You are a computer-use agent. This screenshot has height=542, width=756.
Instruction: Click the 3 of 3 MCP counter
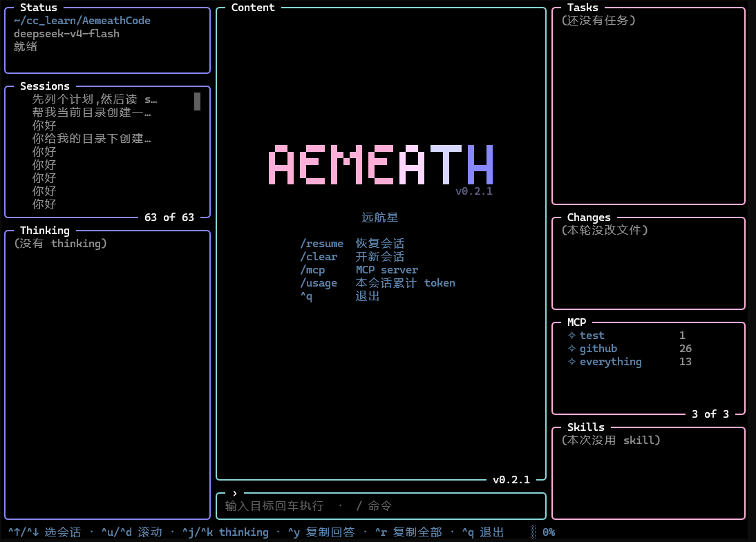710,414
